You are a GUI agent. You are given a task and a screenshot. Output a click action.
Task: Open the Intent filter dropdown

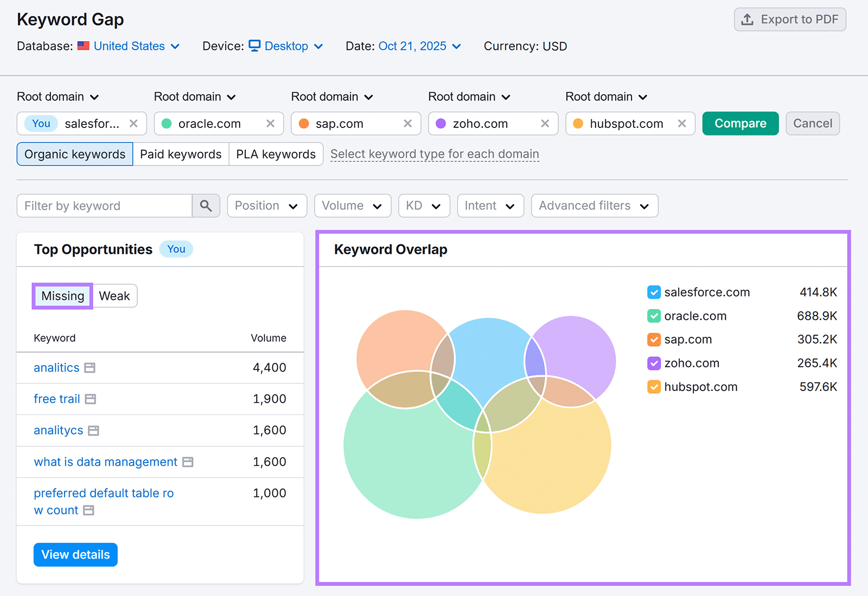click(x=490, y=206)
